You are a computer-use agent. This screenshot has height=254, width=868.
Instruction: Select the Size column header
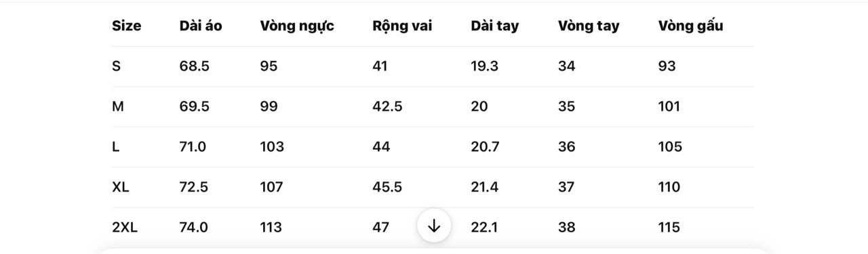[x=127, y=26]
